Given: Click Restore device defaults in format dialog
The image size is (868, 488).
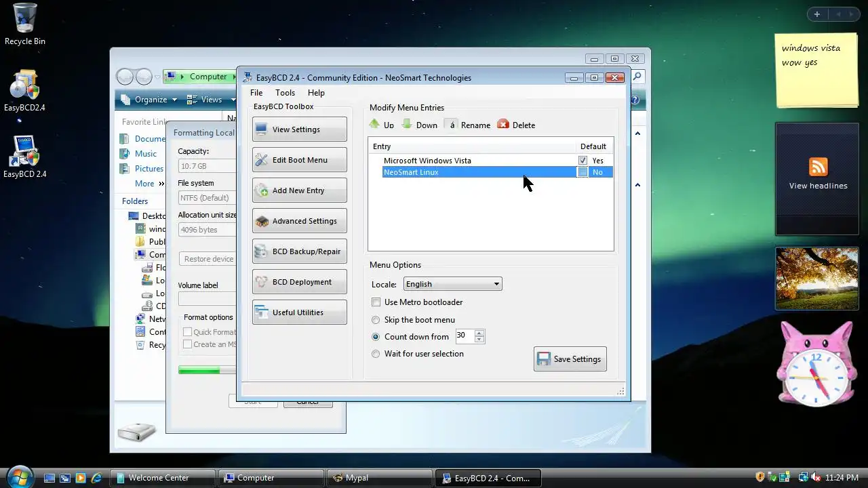Looking at the screenshot, I should click(208, 259).
